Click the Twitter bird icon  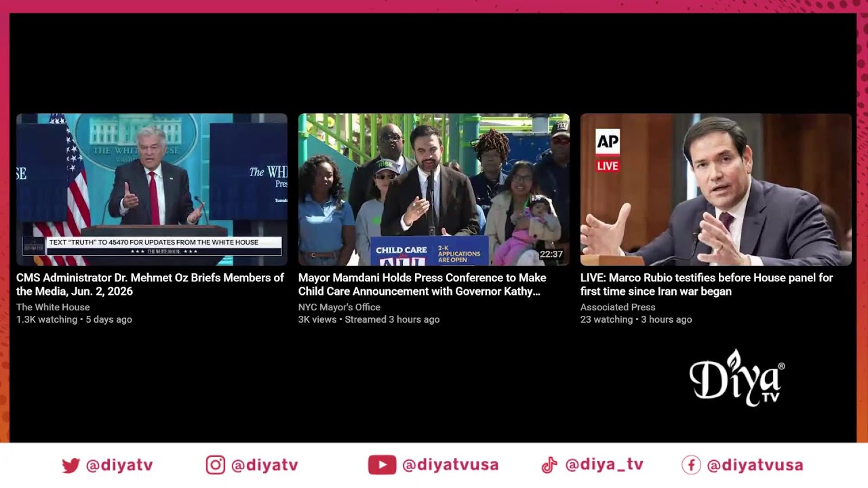[x=71, y=465]
